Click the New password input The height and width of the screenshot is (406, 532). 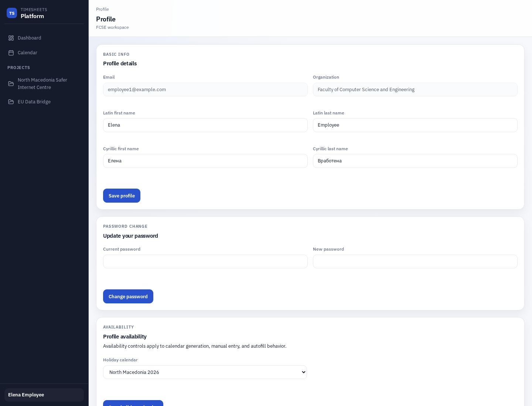click(x=415, y=261)
